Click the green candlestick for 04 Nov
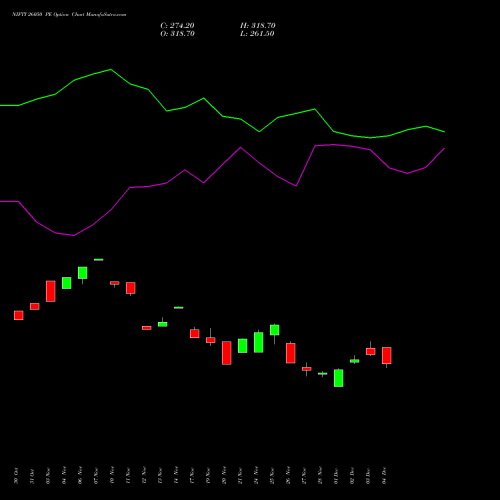Viewport: 500px width, 500px height. click(67, 283)
